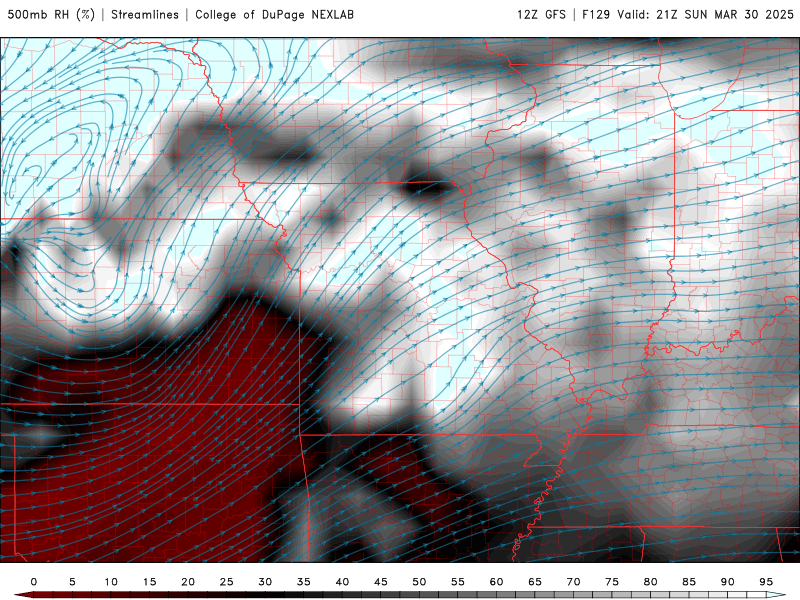Viewport: 800px width, 600px height.
Task: Select the legend value "60"
Action: 496,582
